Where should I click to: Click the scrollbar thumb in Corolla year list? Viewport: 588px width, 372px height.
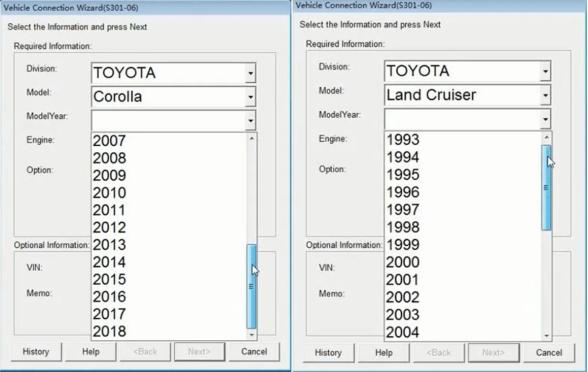point(251,286)
